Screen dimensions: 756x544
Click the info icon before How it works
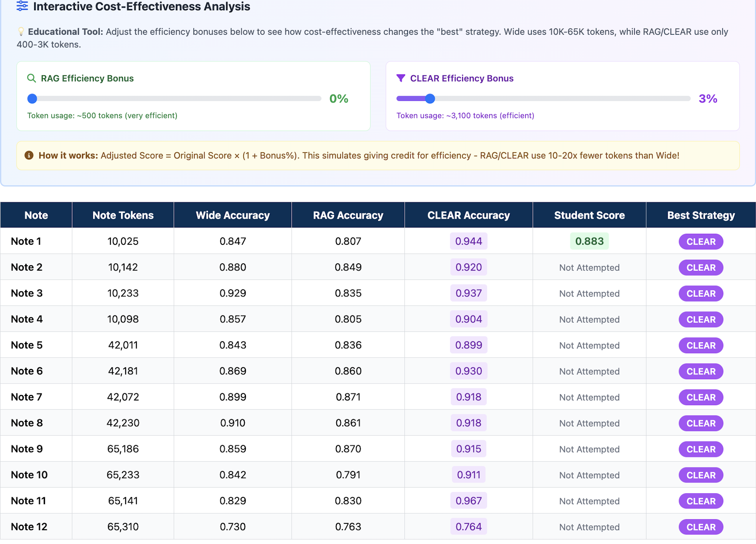click(29, 155)
